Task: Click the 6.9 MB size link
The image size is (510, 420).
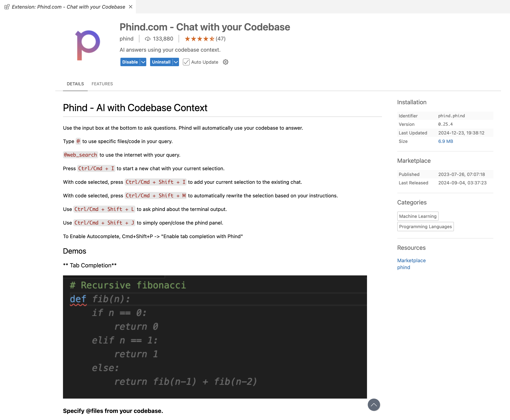Action: (x=445, y=141)
